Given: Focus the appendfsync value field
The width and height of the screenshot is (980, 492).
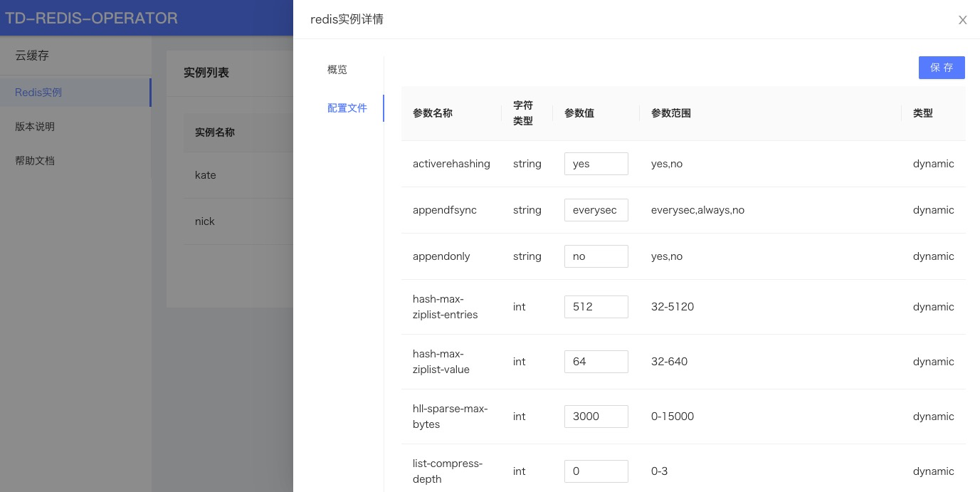Looking at the screenshot, I should click(x=596, y=210).
